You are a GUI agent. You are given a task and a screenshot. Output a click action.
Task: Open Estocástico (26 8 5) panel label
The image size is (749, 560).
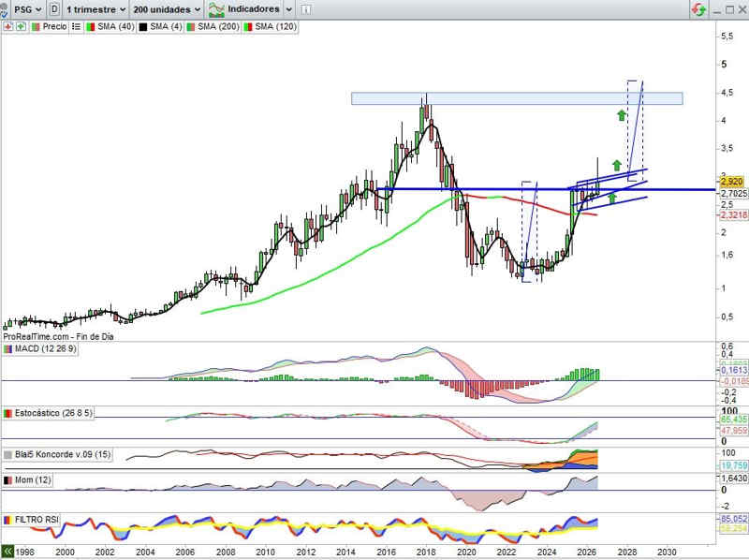53,413
